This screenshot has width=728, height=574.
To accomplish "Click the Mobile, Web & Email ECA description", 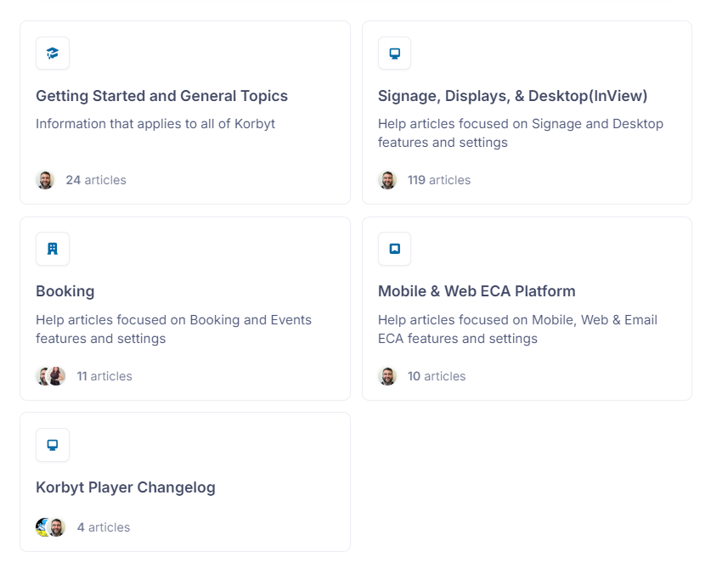I will tap(517, 329).
